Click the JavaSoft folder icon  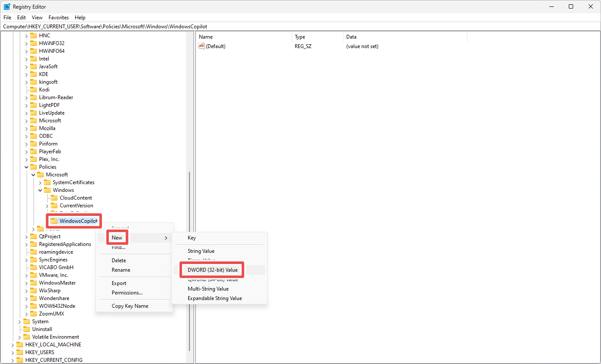point(34,67)
